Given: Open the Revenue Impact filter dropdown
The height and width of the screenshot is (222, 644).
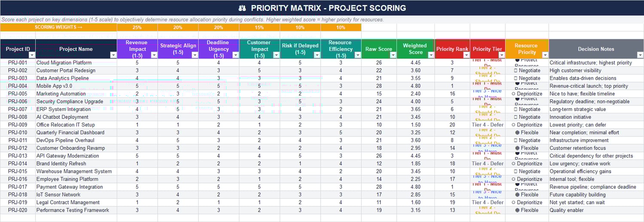Looking at the screenshot, I should coord(154,55).
